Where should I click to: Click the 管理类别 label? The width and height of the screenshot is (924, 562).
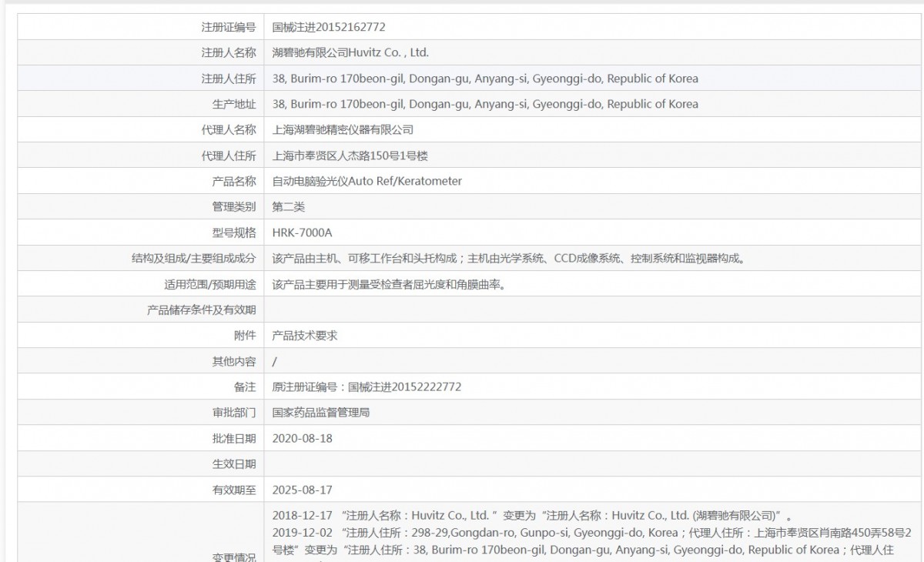click(234, 207)
